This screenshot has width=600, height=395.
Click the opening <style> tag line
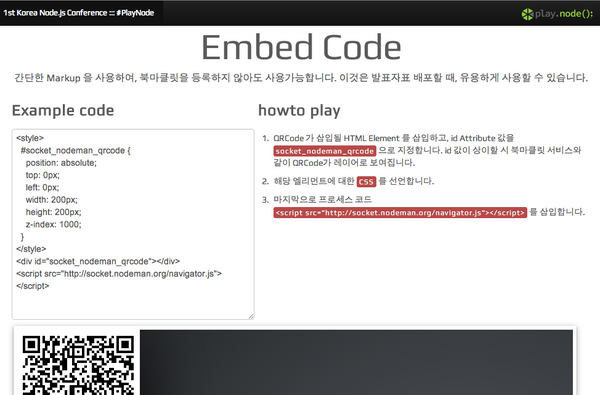pos(30,138)
